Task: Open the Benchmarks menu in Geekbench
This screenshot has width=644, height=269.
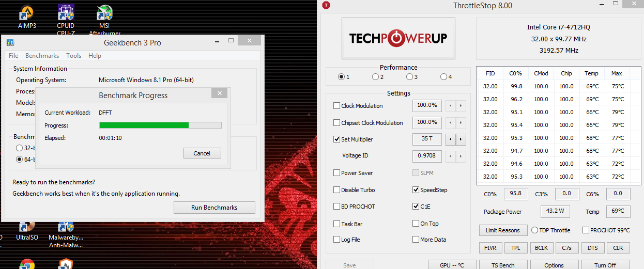Action: (42, 56)
